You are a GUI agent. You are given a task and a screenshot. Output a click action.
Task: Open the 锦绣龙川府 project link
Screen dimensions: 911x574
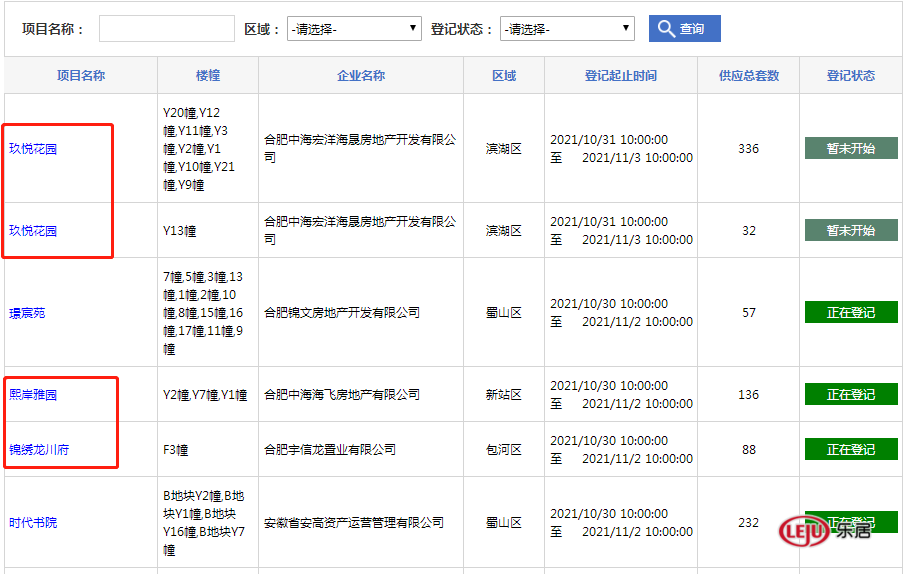pyautogui.click(x=39, y=450)
